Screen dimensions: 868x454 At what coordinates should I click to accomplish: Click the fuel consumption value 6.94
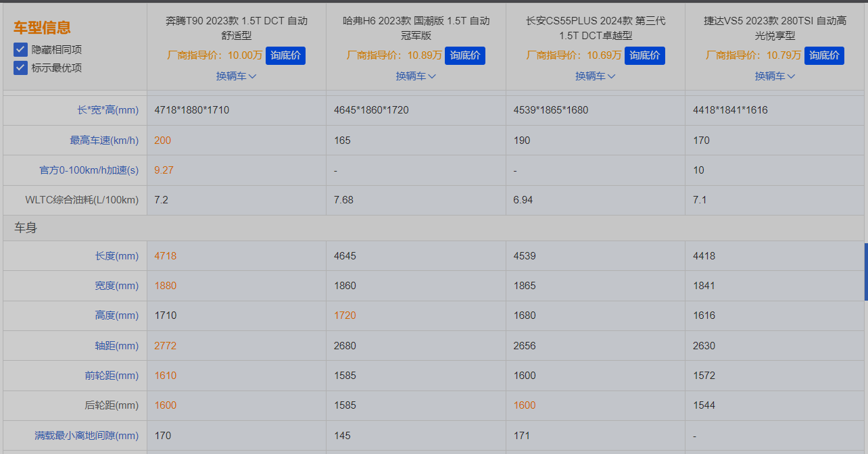coord(524,200)
